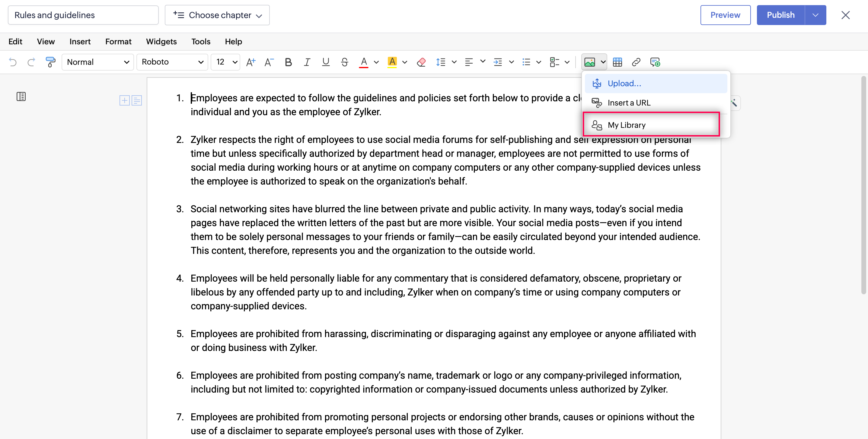This screenshot has height=439, width=868.
Task: Click the insert table icon
Action: click(617, 62)
